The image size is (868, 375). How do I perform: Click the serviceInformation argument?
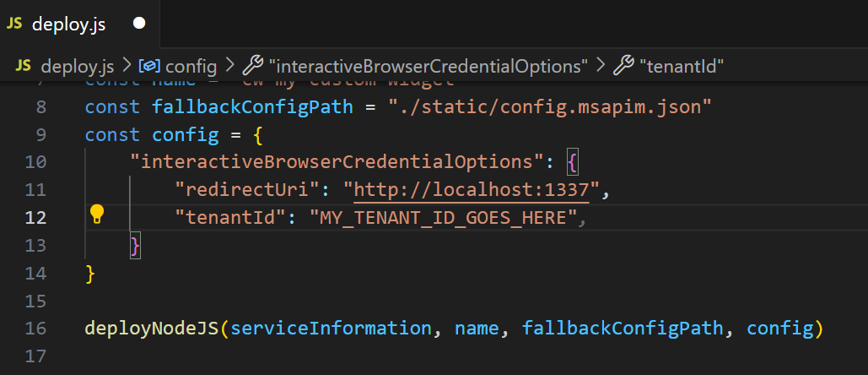[x=331, y=328]
